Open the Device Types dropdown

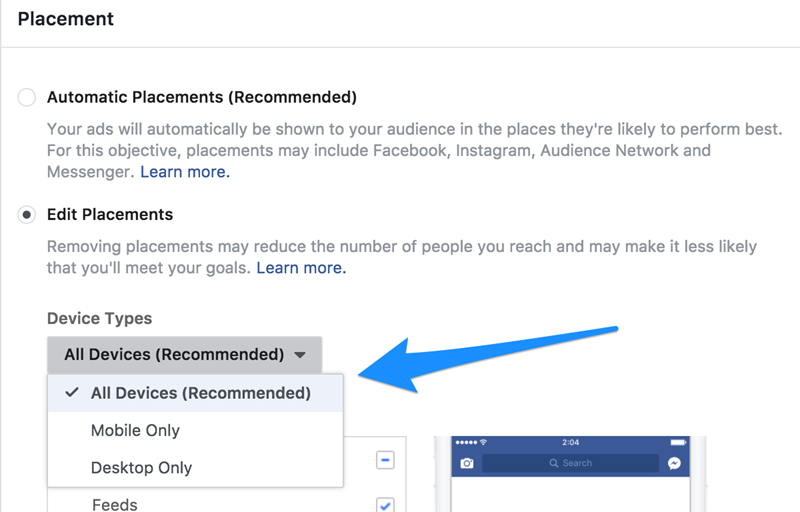tap(184, 354)
